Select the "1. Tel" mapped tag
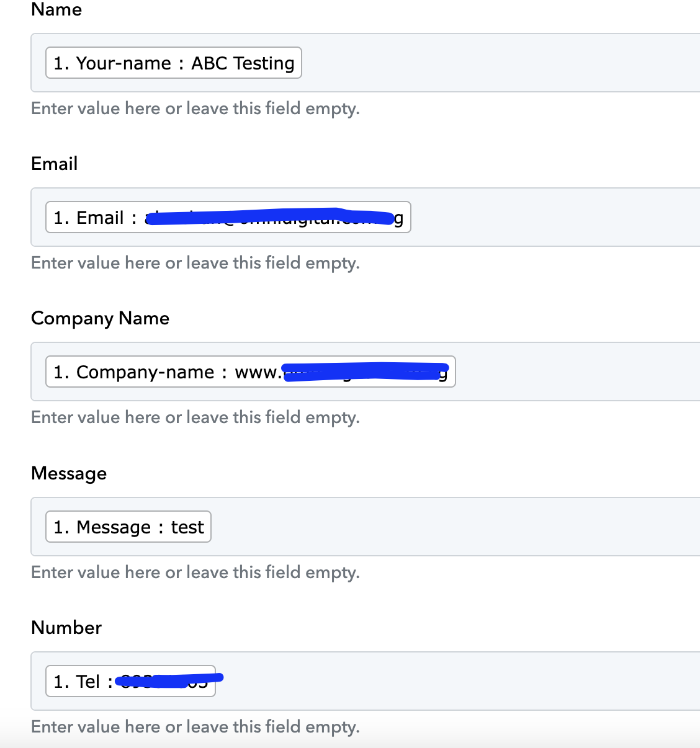 click(131, 681)
